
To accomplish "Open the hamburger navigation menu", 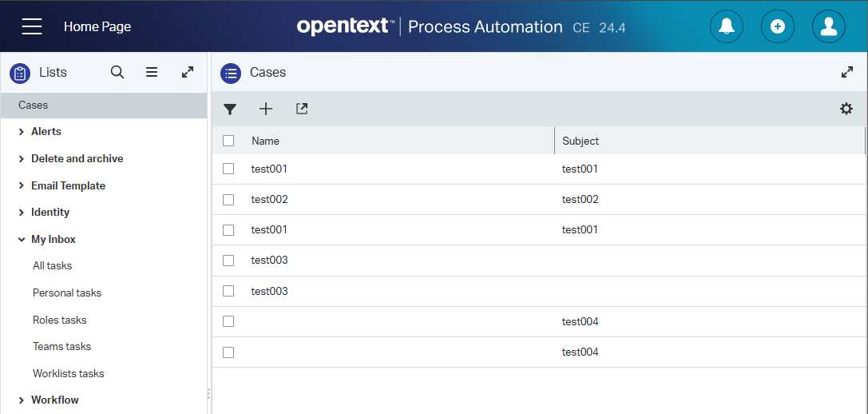I will pos(32,26).
